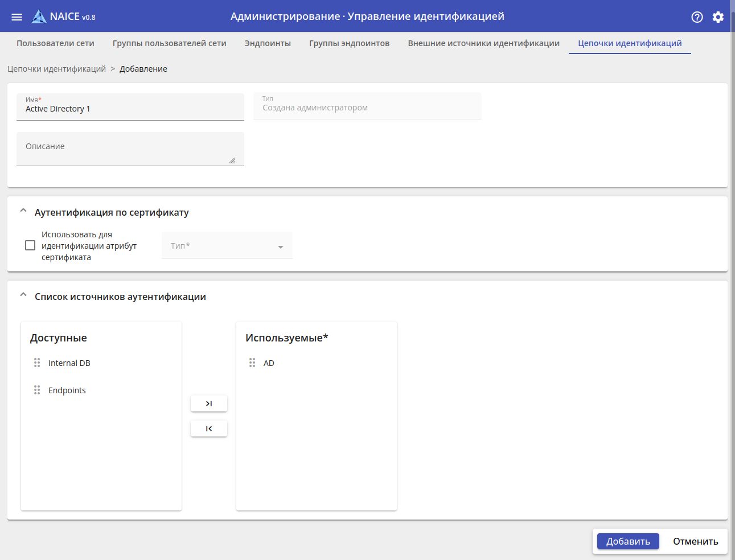Click the Добавить button

[x=627, y=541]
